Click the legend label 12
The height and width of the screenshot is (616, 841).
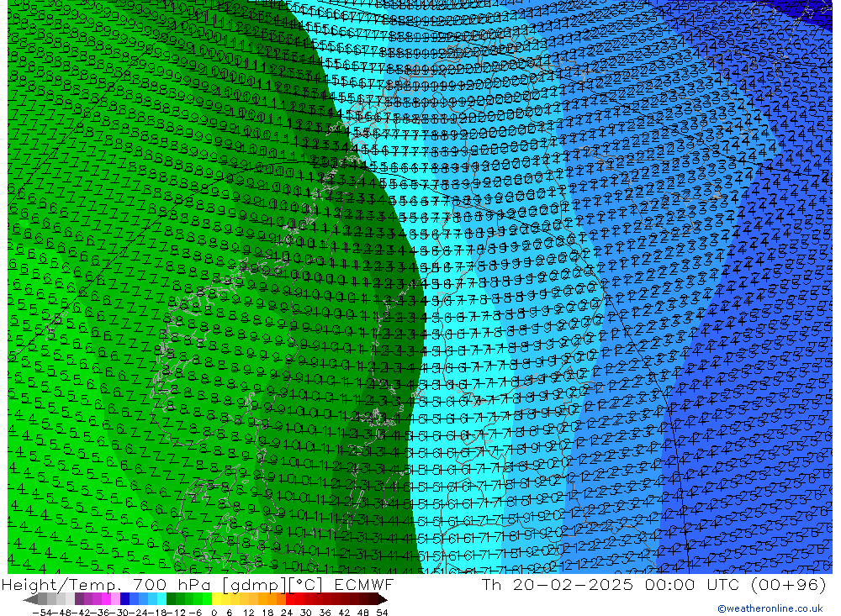(249, 613)
